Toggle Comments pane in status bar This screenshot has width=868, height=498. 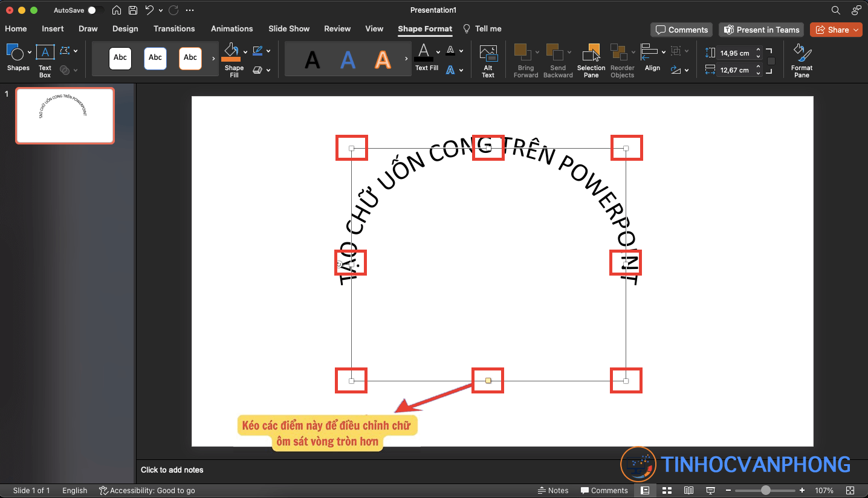pos(604,490)
